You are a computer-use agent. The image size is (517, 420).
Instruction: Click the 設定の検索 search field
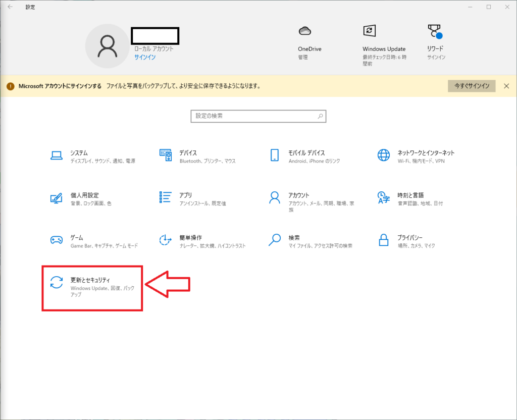255,116
